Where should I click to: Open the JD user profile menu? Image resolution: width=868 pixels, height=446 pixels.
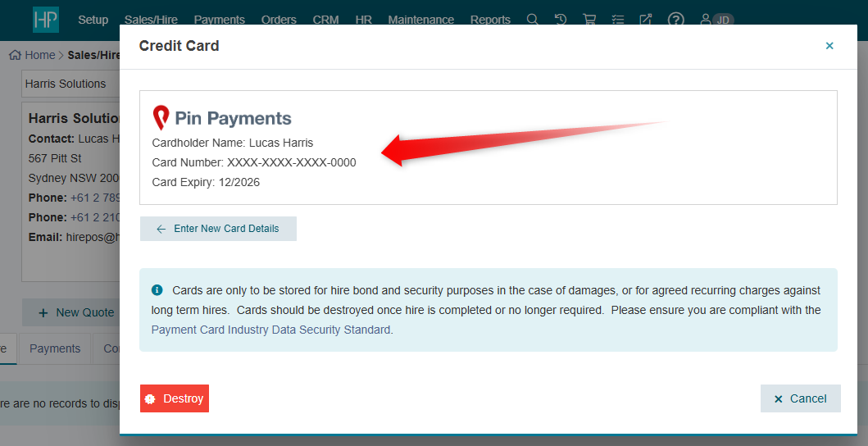716,20
